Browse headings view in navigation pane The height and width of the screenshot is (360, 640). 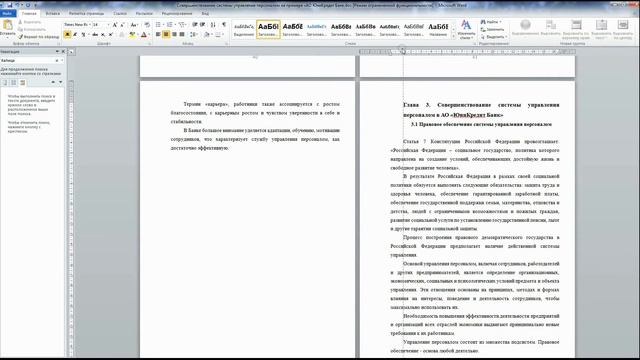pyautogui.click(x=5, y=82)
